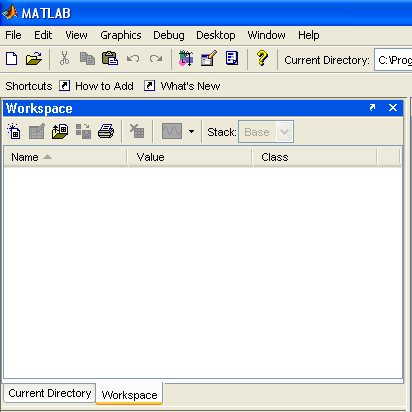
Task: Click the Shortcuts label
Action: 29,86
